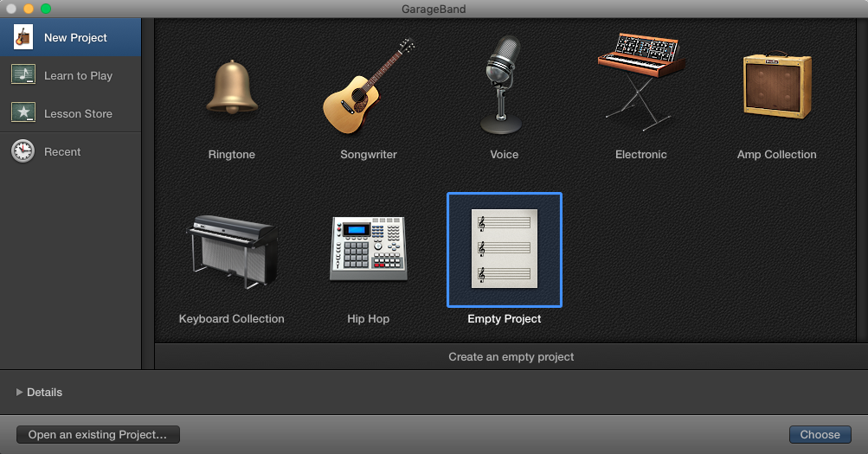Click the Recent clock icon in sidebar
Image resolution: width=868 pixels, height=454 pixels.
(x=23, y=151)
